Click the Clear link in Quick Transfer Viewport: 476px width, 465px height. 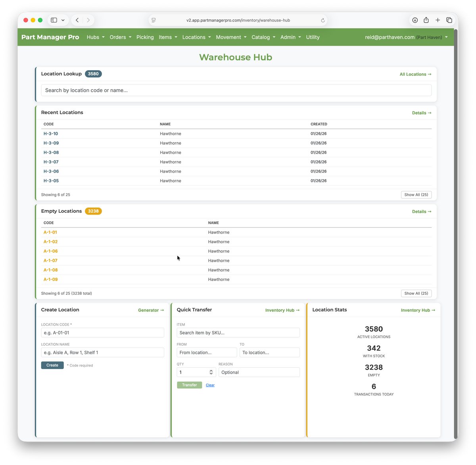pyautogui.click(x=210, y=385)
